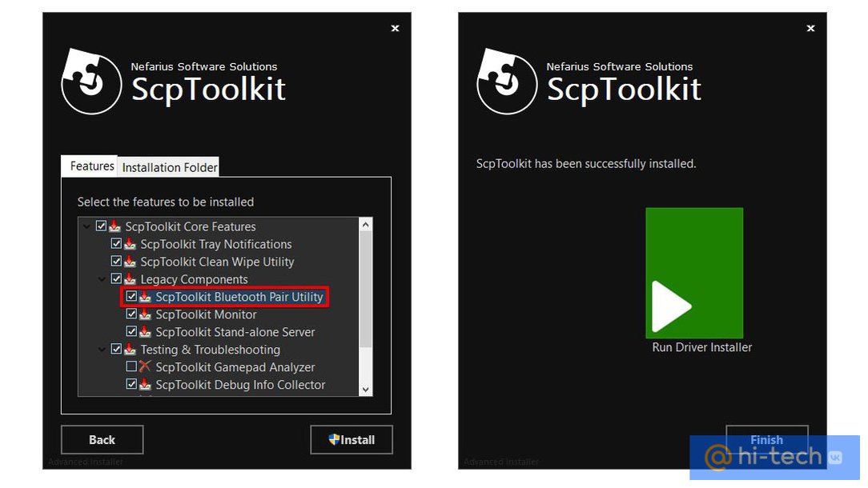Image resolution: width=868 pixels, height=488 pixels.
Task: Click the feature list scroll down arrow
Action: pos(365,390)
